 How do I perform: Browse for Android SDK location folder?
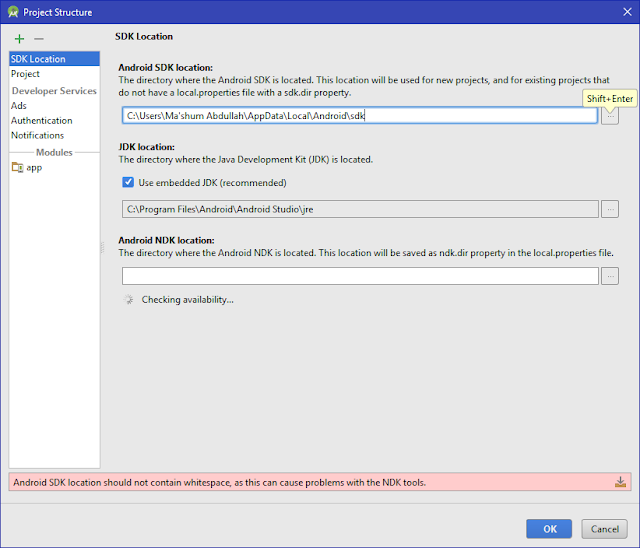[610, 116]
